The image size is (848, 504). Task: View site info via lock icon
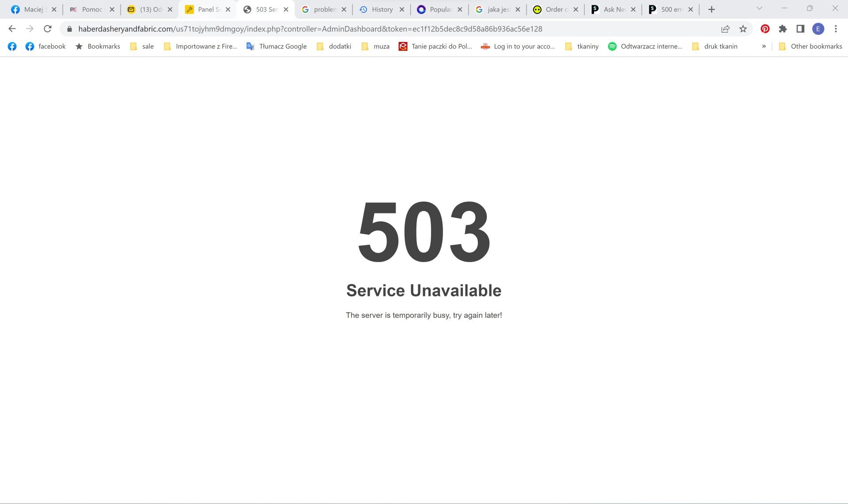pos(69,29)
